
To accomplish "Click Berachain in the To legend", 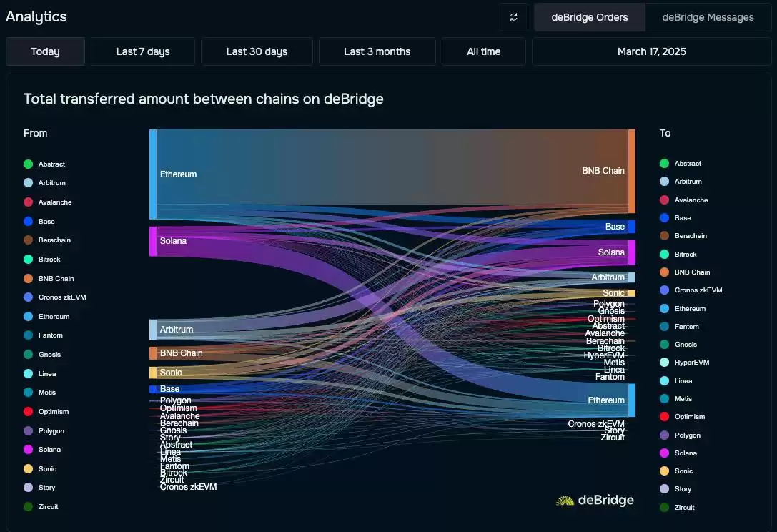I will [x=683, y=235].
